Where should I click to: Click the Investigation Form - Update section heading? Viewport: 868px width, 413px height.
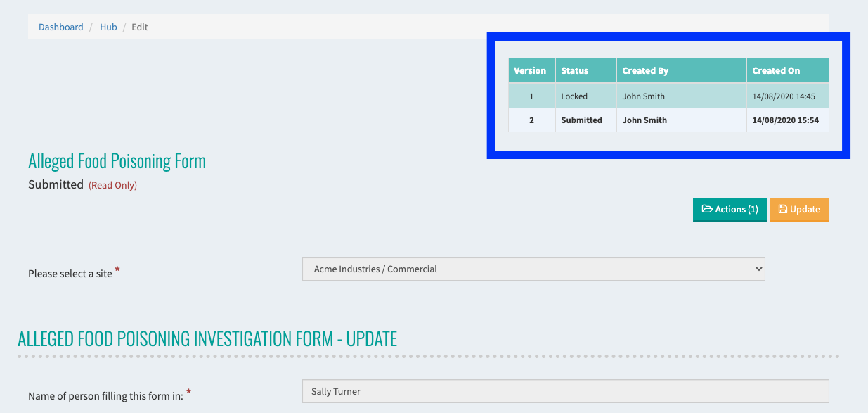[207, 338]
